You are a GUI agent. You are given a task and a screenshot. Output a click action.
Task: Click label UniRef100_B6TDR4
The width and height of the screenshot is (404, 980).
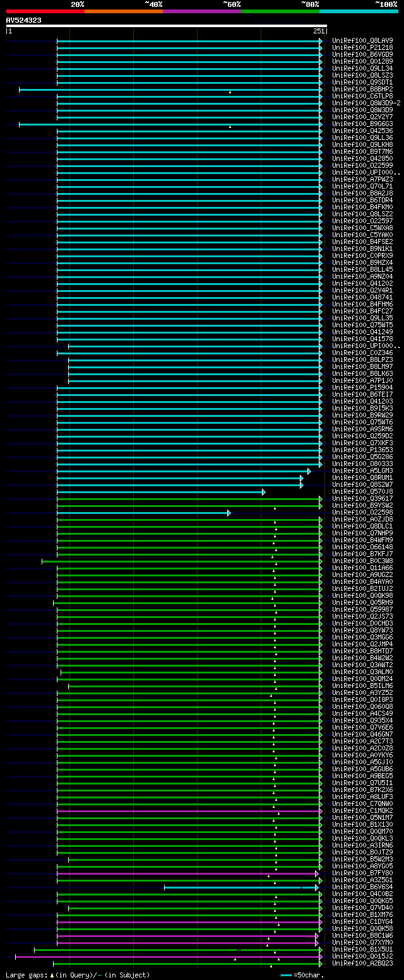tap(362, 200)
